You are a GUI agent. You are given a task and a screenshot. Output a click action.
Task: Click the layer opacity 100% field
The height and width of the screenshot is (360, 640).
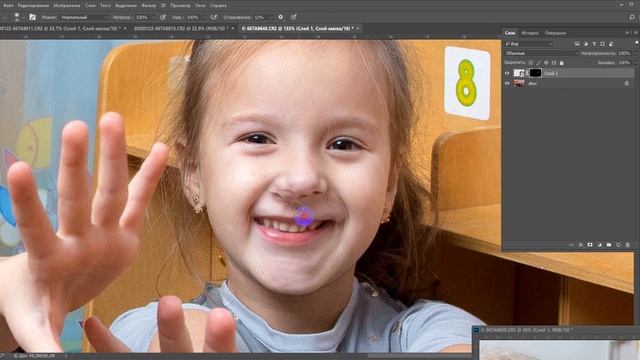click(624, 53)
